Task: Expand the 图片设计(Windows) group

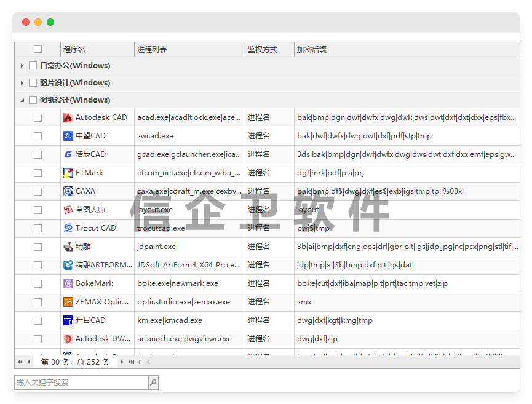Action: 22,82
